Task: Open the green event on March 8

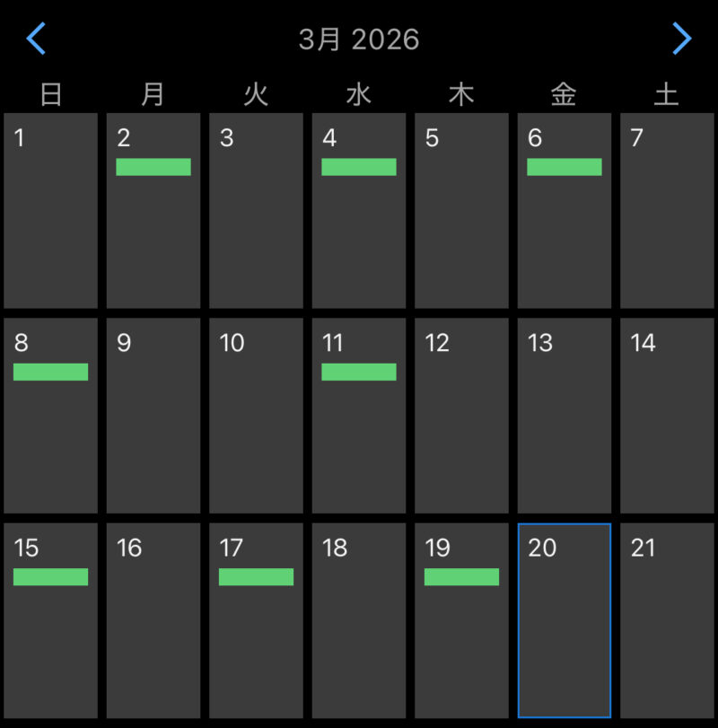Action: pos(50,372)
